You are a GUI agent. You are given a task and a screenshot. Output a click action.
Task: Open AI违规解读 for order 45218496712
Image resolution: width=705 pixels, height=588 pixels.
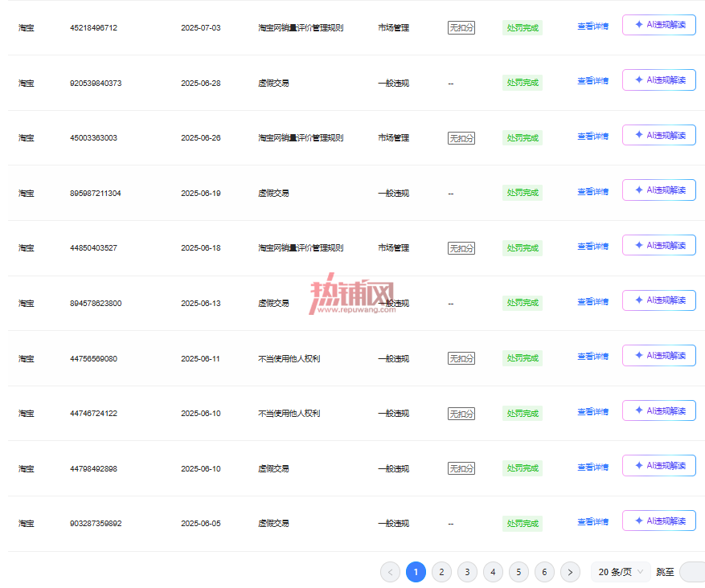tap(659, 25)
